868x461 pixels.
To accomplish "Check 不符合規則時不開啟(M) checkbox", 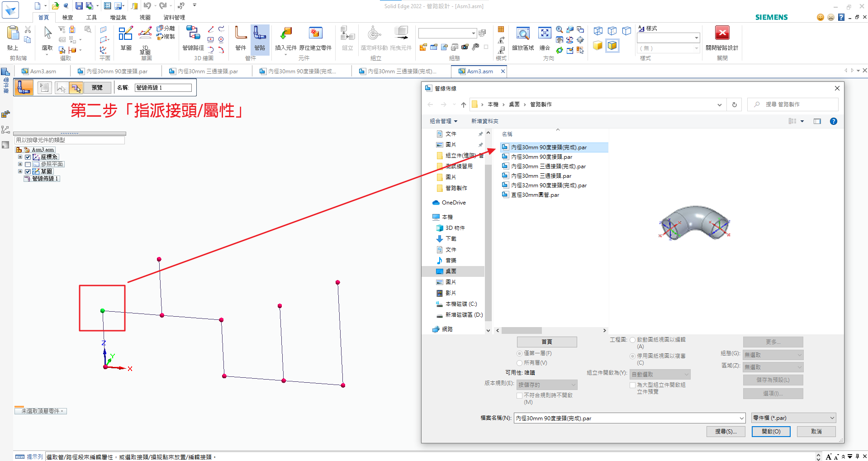I will tap(520, 395).
